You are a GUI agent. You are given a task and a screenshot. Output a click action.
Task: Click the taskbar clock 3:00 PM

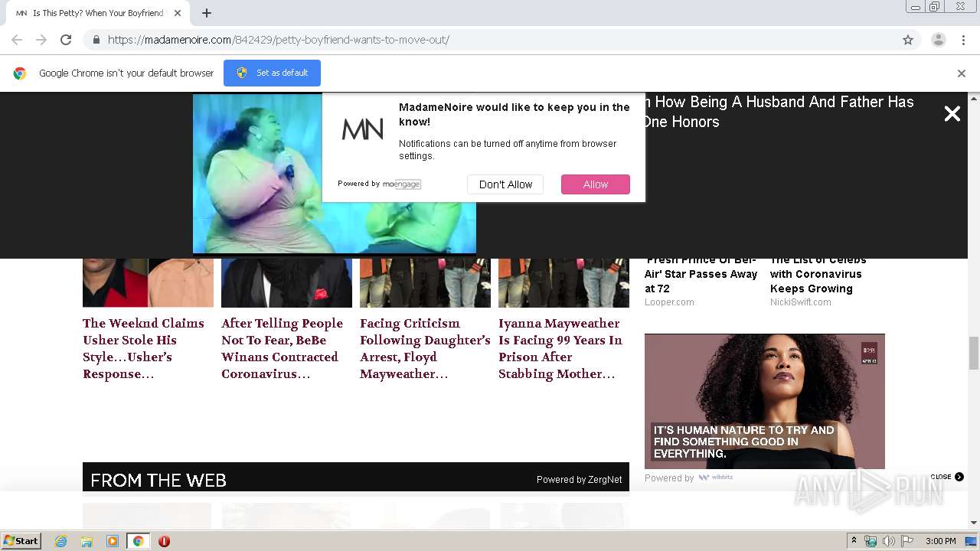(940, 541)
